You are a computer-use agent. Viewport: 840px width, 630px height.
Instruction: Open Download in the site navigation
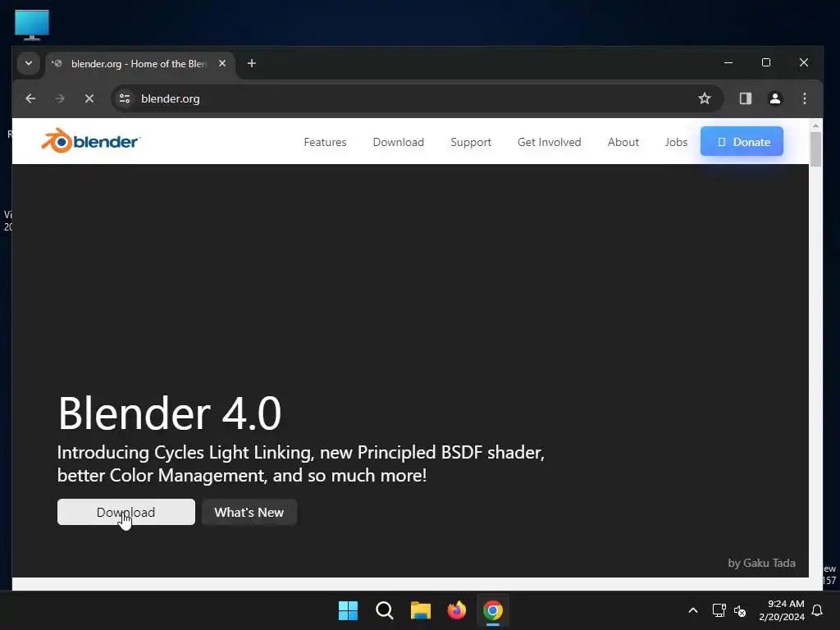coord(398,142)
